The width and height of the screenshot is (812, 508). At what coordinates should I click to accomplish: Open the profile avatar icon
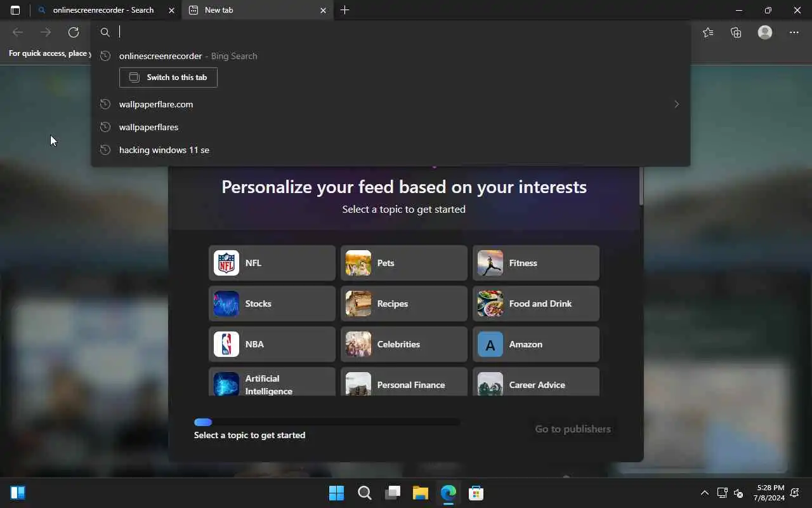coord(765,32)
